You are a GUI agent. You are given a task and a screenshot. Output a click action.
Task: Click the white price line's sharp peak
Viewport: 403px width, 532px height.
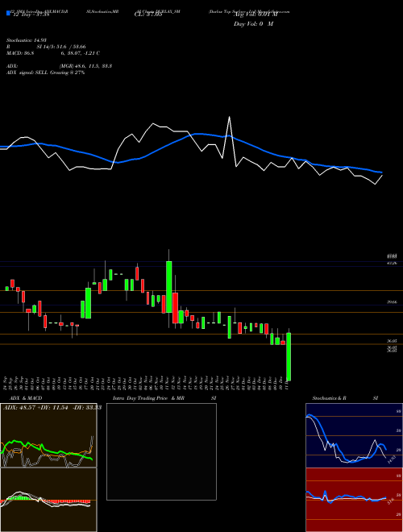(230, 118)
